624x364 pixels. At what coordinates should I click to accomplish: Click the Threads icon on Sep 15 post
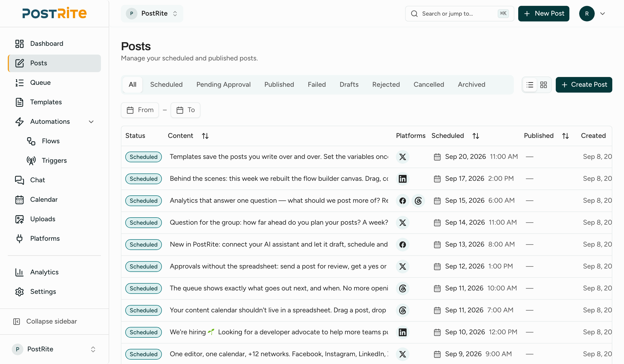click(x=418, y=201)
